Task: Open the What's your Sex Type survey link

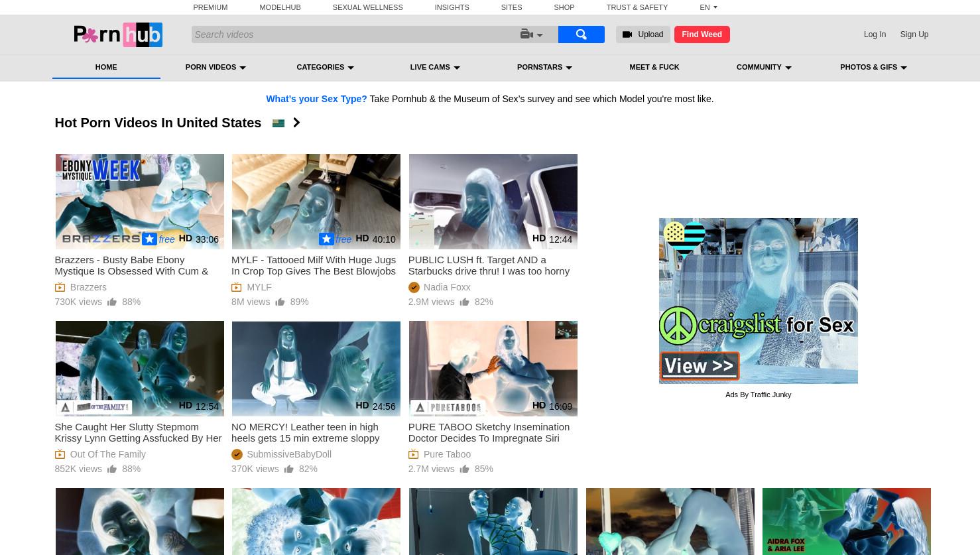Action: (316, 99)
